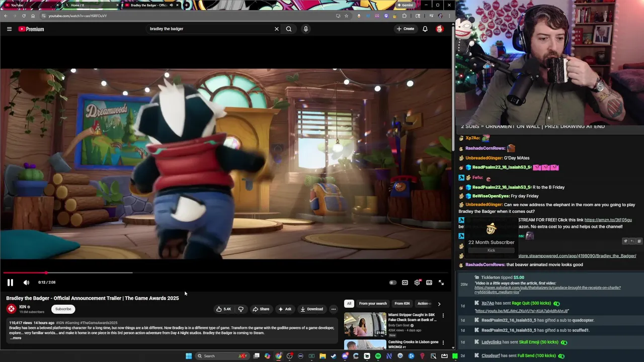Viewport: 644px width, 362px height.
Task: Open player settings gear
Action: pos(417,283)
